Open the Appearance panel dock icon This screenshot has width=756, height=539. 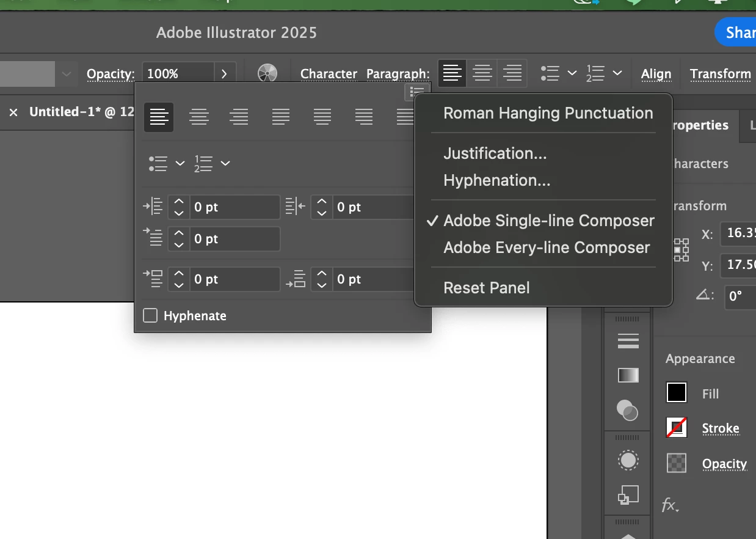(x=628, y=460)
